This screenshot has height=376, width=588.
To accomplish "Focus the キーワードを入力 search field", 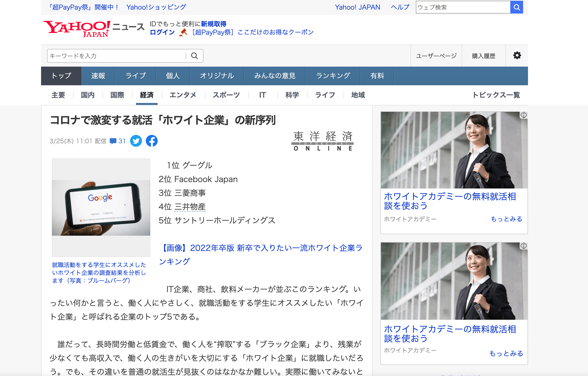I will [x=117, y=56].
